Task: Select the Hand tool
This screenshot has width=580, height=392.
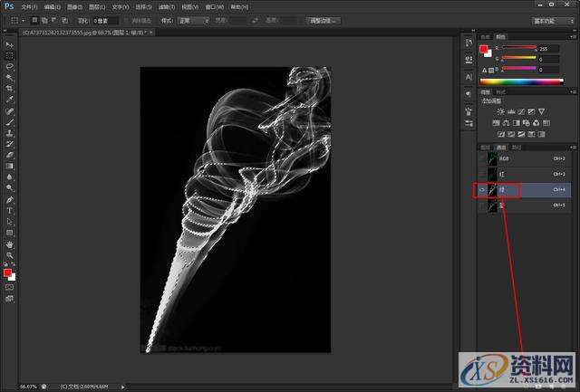Action: 9,244
